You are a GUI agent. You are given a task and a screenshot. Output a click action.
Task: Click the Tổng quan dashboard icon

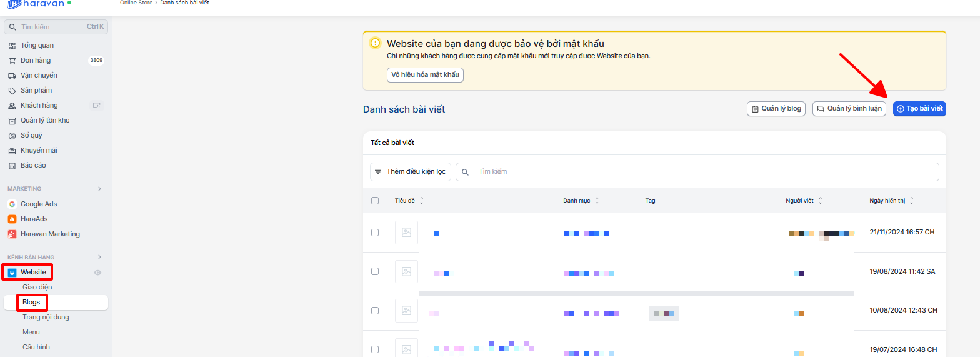[12, 46]
